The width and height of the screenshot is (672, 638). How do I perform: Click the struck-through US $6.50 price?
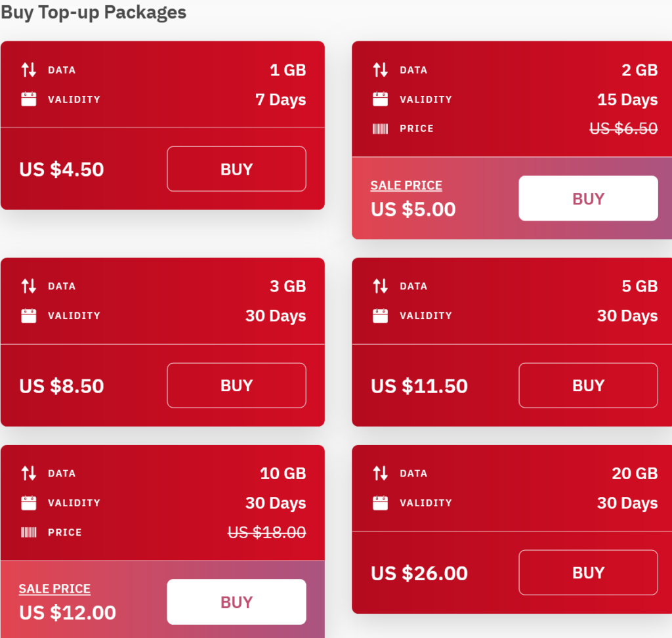(623, 129)
